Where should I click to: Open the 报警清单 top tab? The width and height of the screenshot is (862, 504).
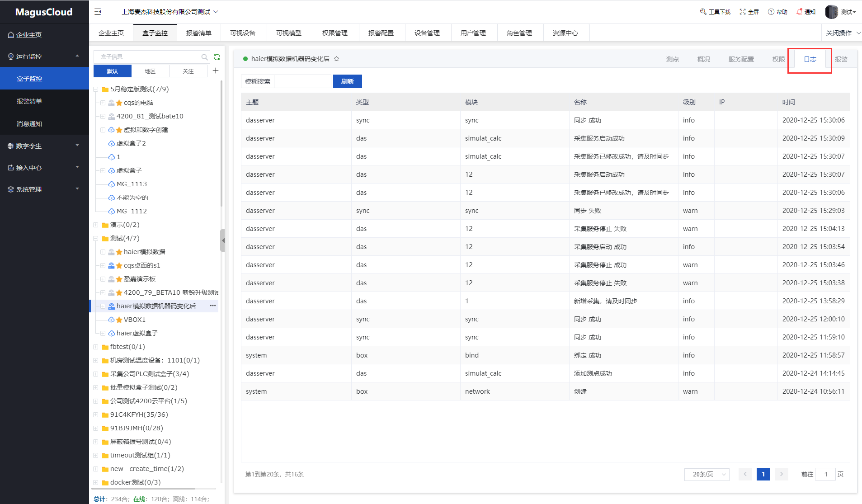(x=199, y=33)
